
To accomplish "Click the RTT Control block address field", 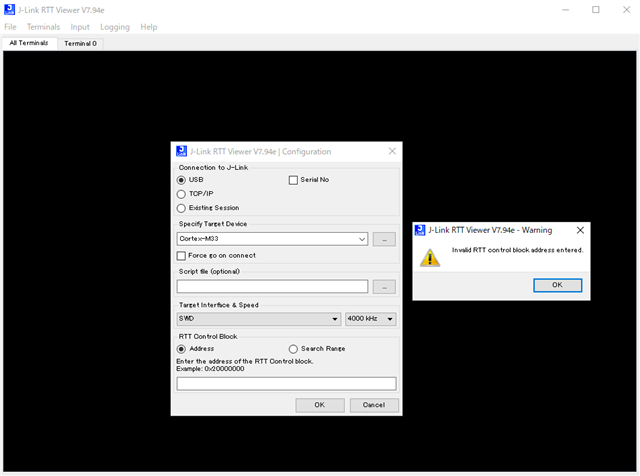I will tap(286, 384).
